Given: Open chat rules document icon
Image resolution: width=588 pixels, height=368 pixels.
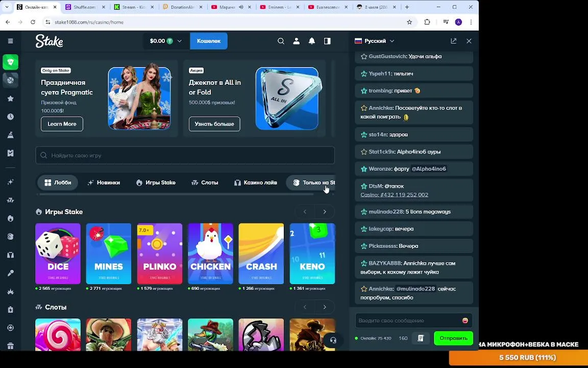Looking at the screenshot, I should point(421,338).
